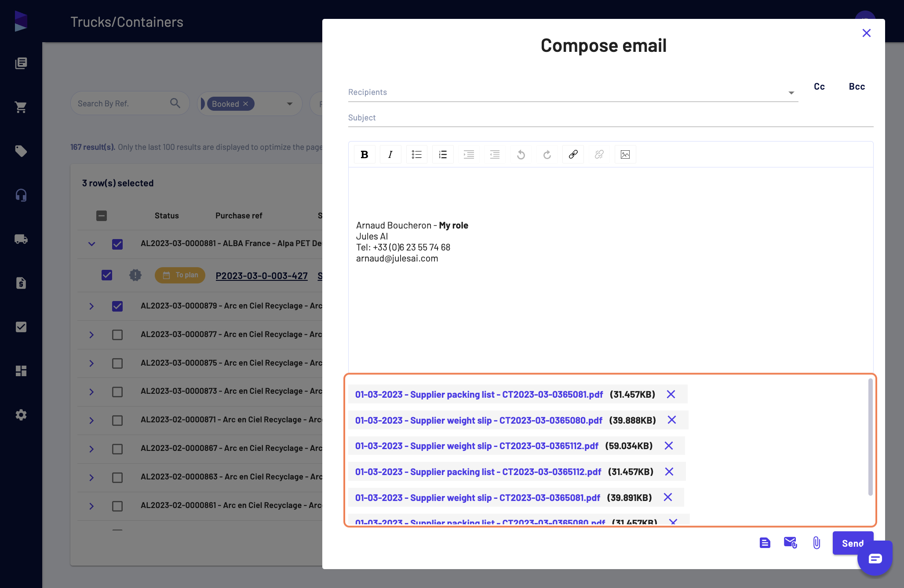Image resolution: width=904 pixels, height=588 pixels.
Task: Open purchase ref P2023-03-0-003-427 link
Action: (262, 276)
